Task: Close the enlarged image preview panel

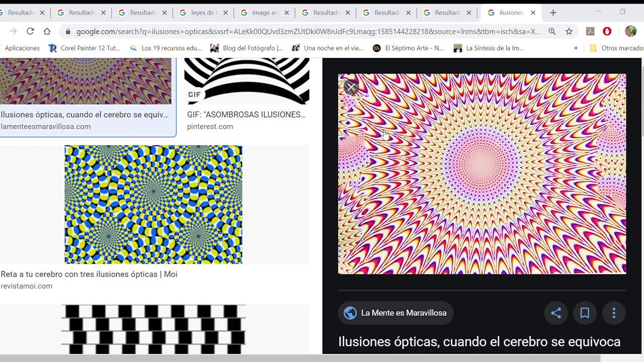Action: (x=351, y=87)
